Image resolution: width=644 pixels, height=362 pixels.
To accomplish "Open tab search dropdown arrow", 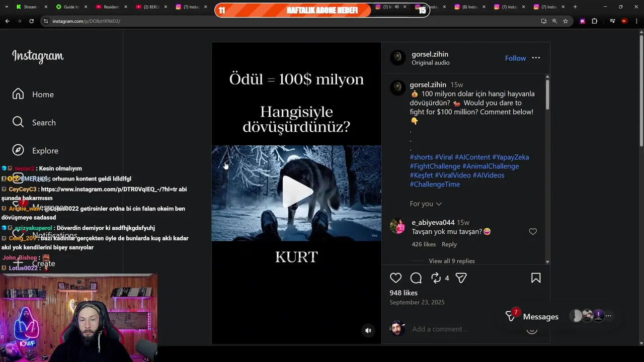I will (6, 7).
